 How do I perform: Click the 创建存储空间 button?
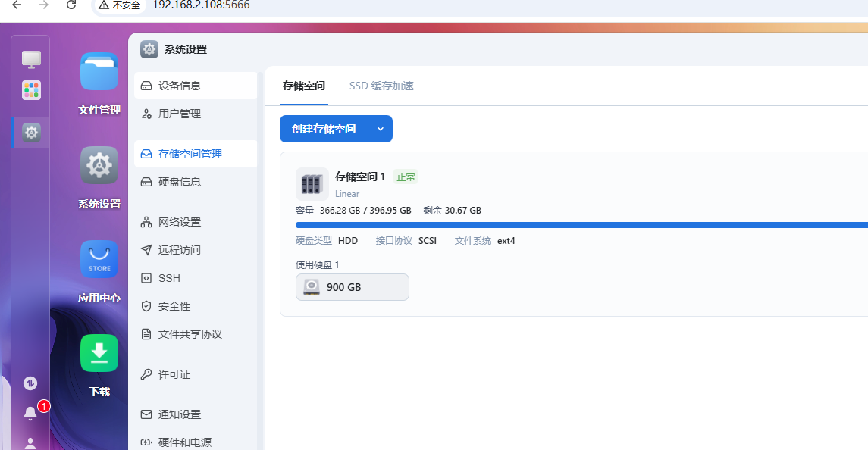[x=324, y=129]
